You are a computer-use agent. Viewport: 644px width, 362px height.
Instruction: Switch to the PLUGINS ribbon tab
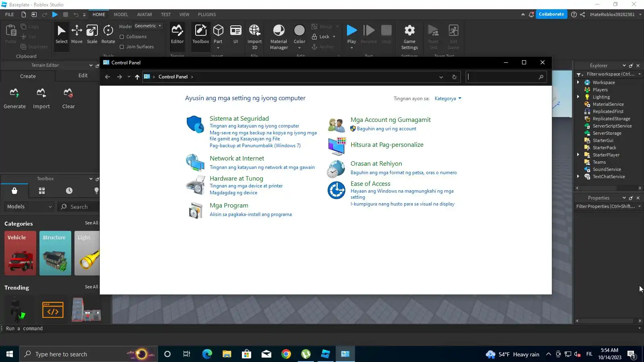tap(207, 14)
